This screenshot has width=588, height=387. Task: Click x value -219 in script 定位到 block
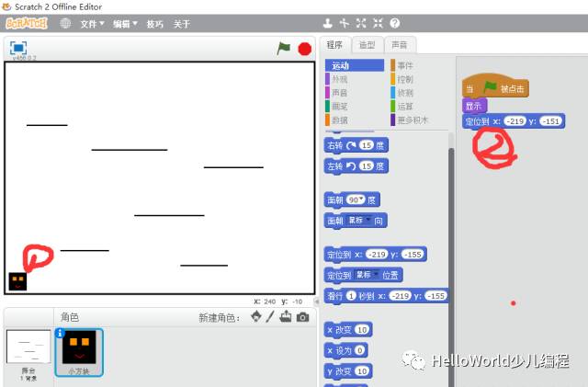(515, 121)
